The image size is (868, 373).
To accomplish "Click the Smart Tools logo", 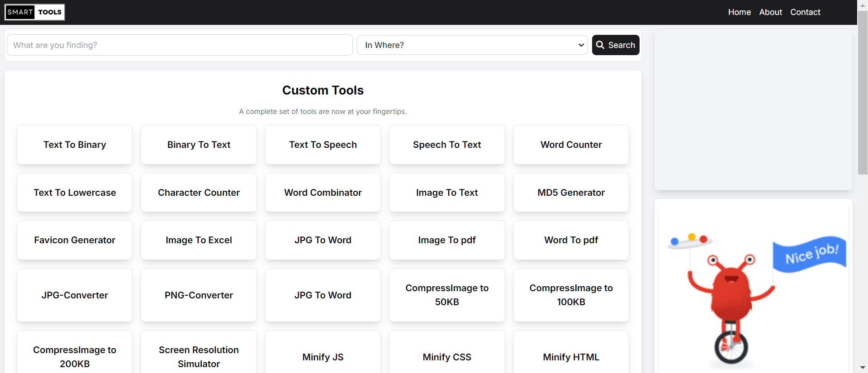I will point(35,12).
